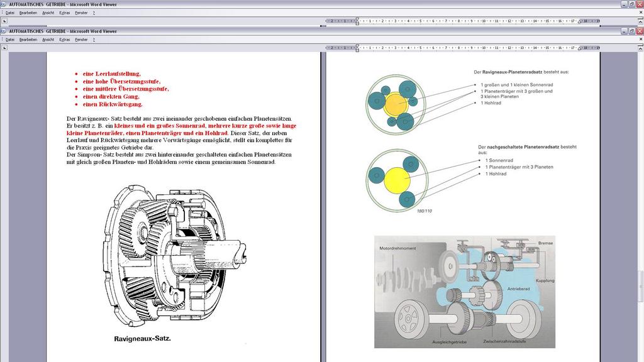644x362 pixels.
Task: Open Fenster menu in front window
Action: (x=81, y=40)
